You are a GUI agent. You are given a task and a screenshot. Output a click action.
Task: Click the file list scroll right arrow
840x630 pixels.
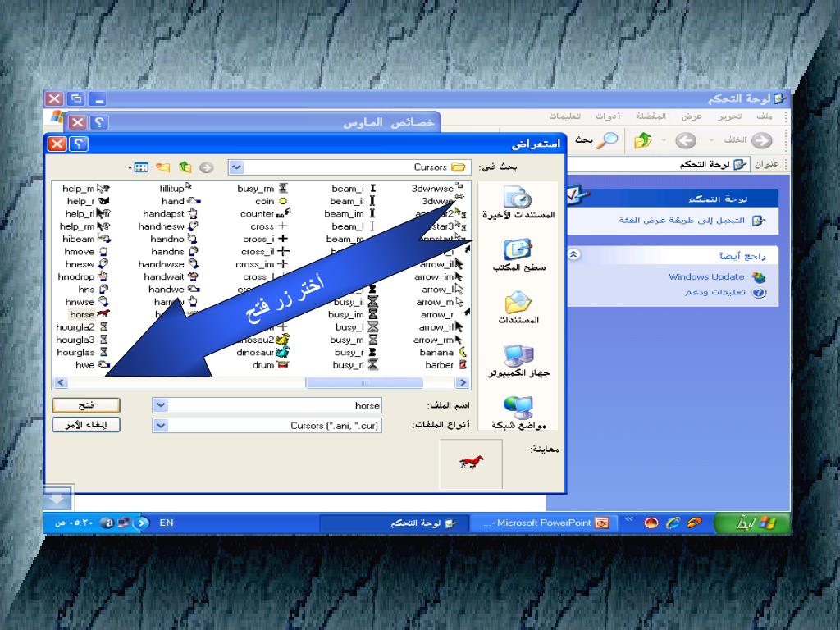point(463,382)
